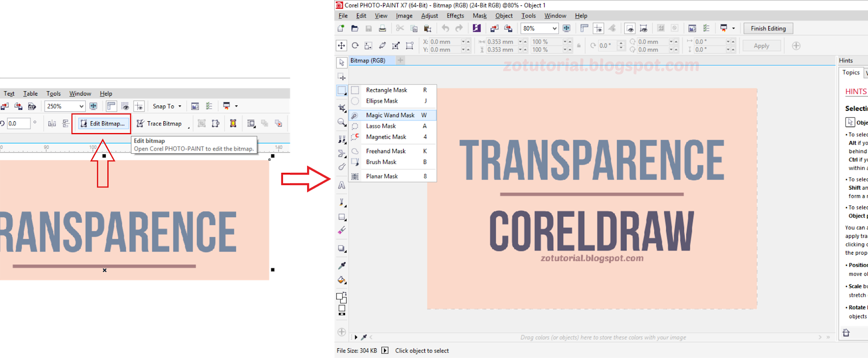Viewport: 868px width, 358px height.
Task: Open the 250% zoom level dropdown
Action: (x=65, y=106)
